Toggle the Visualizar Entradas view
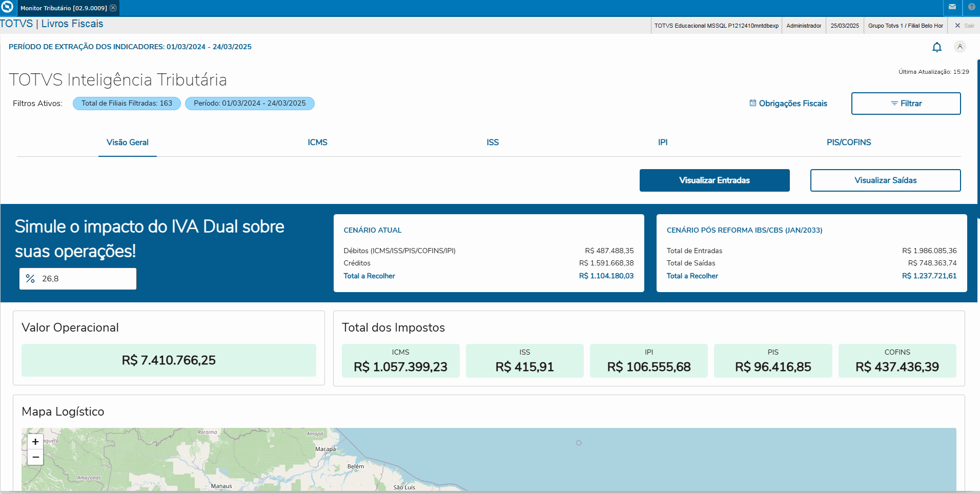This screenshot has height=494, width=980. 714,180
